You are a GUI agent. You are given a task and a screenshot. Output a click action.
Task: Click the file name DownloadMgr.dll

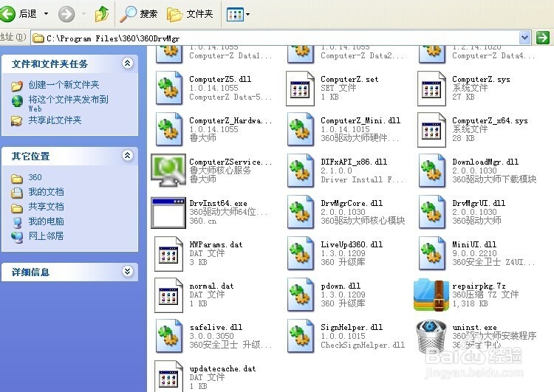point(485,162)
